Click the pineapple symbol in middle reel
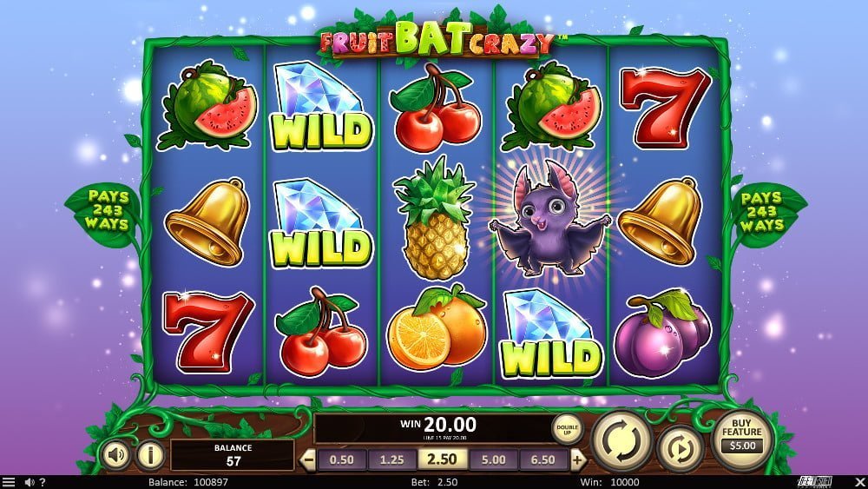Image resolution: width=868 pixels, height=489 pixels. click(436, 219)
